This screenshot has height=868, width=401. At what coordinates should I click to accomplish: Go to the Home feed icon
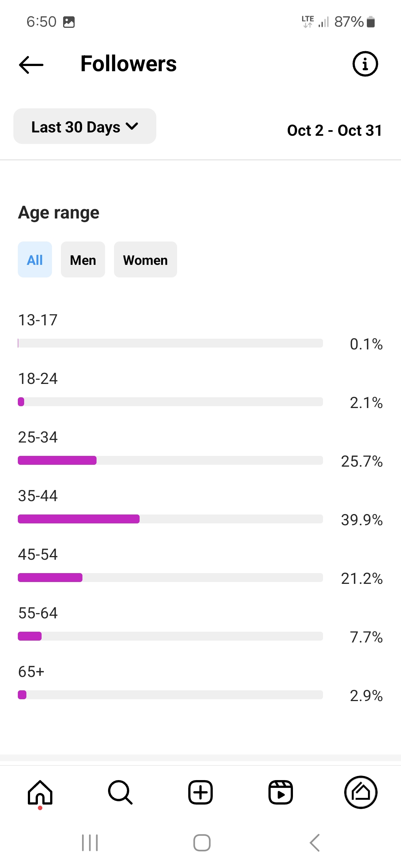40,792
